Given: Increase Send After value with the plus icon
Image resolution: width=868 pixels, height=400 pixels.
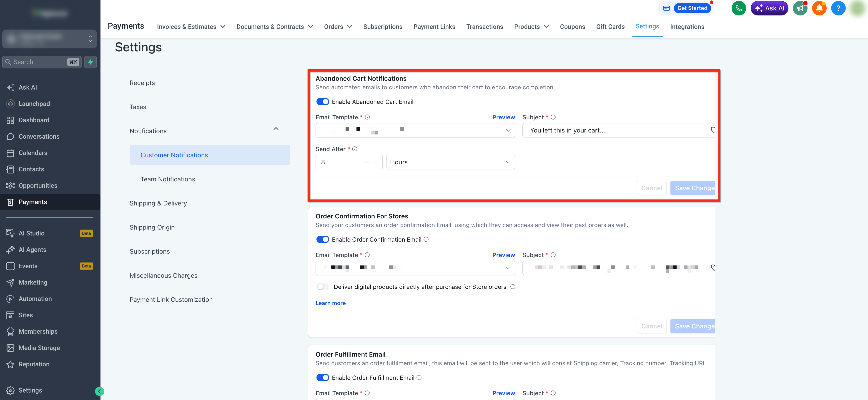Looking at the screenshot, I should pyautogui.click(x=375, y=162).
